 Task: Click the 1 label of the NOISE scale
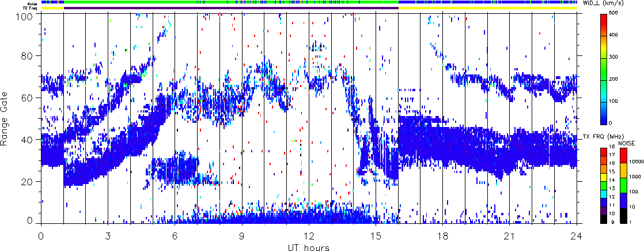pyautogui.click(x=630, y=222)
